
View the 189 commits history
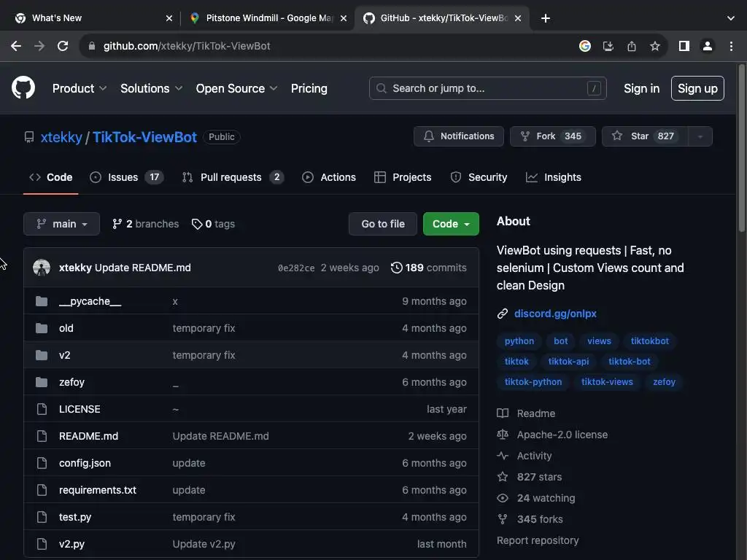429,268
